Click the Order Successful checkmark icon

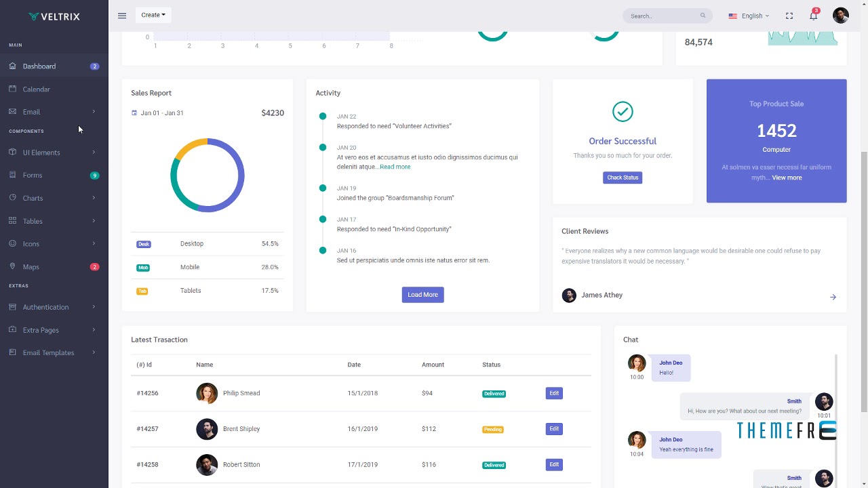coord(623,112)
